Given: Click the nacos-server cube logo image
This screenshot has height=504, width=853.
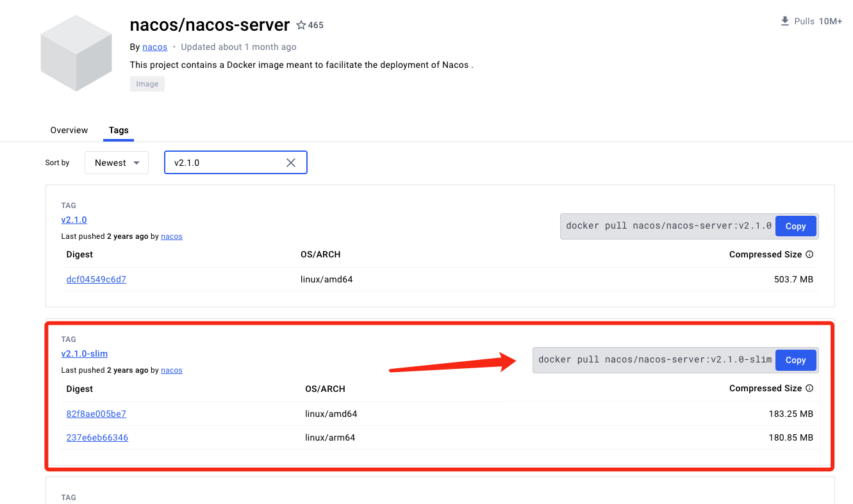Looking at the screenshot, I should pos(76,53).
